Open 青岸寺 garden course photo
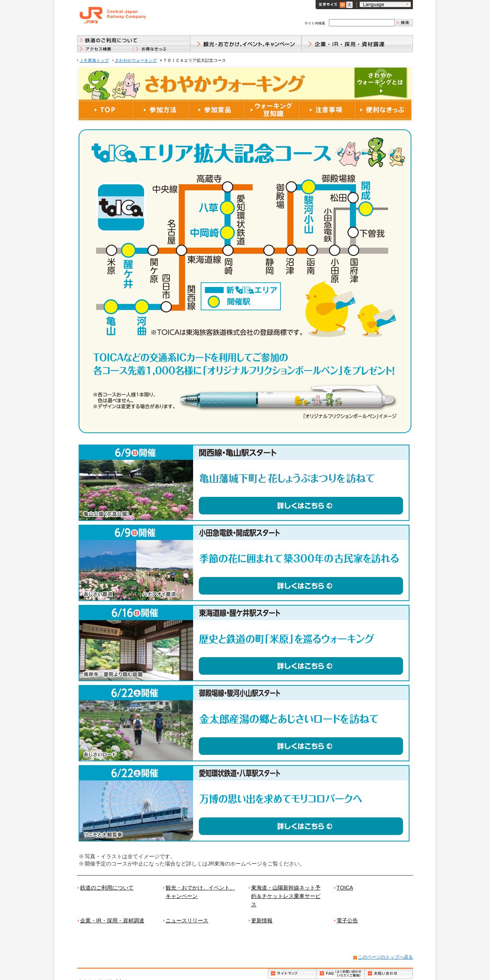 136,650
